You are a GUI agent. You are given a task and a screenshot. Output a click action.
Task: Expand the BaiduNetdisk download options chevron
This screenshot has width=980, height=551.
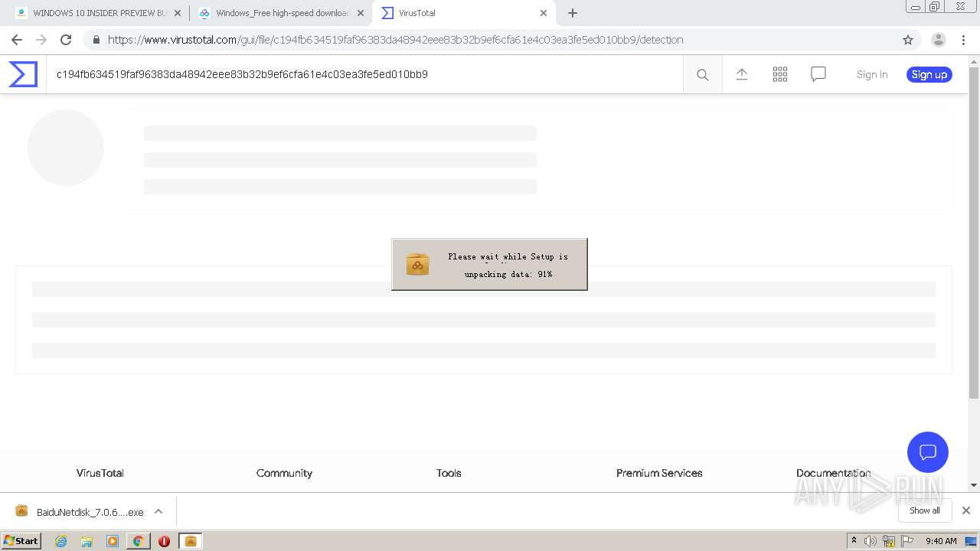point(158,511)
